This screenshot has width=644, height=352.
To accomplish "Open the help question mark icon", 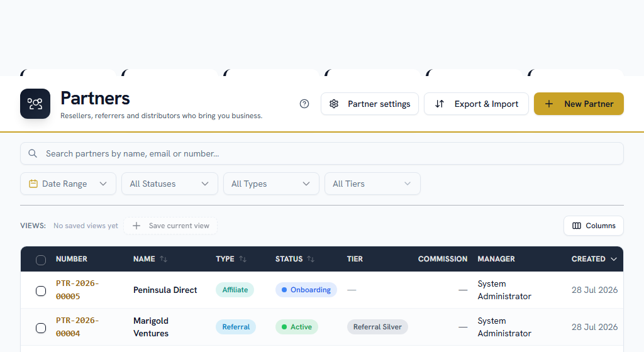I will pos(304,104).
